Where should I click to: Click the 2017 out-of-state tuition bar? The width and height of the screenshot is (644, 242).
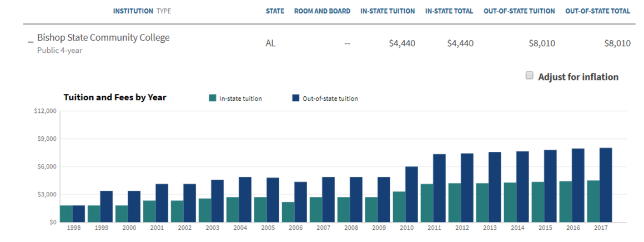(606, 185)
